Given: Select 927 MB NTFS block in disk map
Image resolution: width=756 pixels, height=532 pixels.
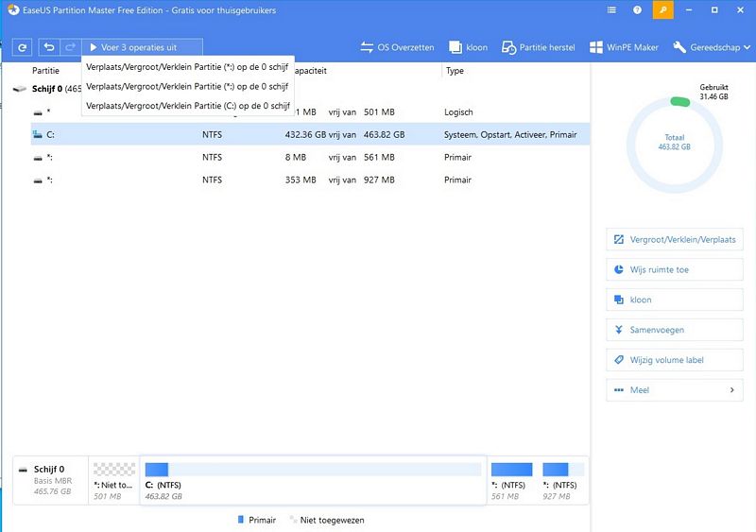Looking at the screenshot, I should (x=563, y=480).
